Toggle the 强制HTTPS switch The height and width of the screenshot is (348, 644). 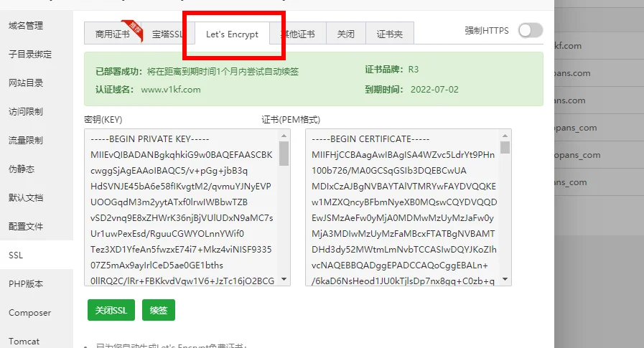click(531, 30)
